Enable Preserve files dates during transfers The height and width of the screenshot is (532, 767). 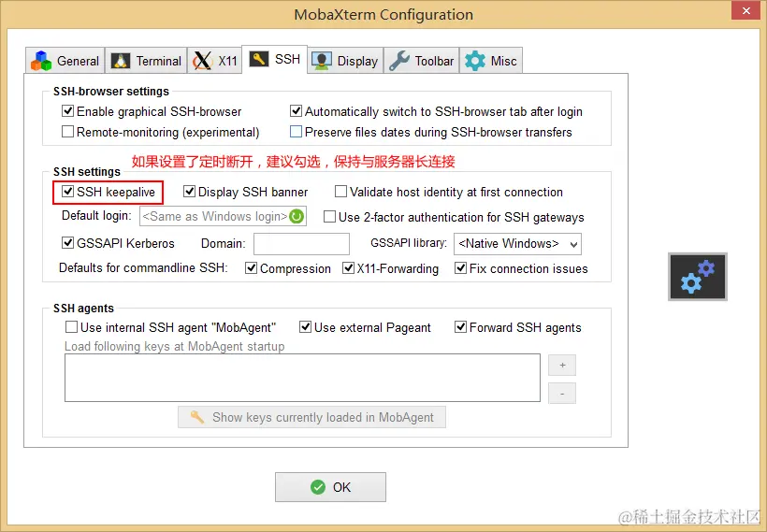pos(296,132)
